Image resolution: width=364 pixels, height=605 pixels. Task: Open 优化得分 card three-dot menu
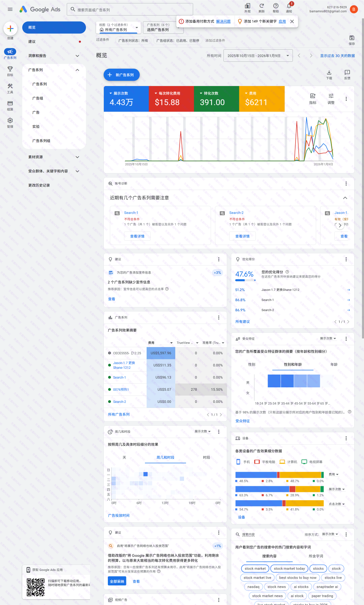click(x=346, y=259)
